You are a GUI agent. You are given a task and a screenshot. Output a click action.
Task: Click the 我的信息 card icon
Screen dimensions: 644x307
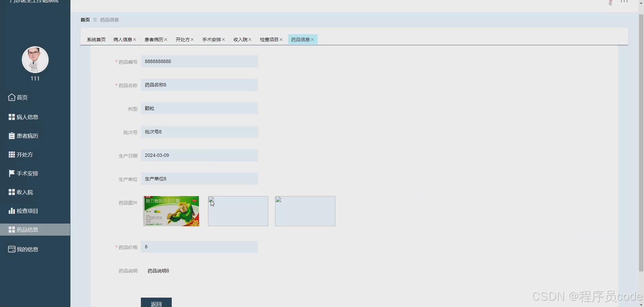(x=12, y=249)
